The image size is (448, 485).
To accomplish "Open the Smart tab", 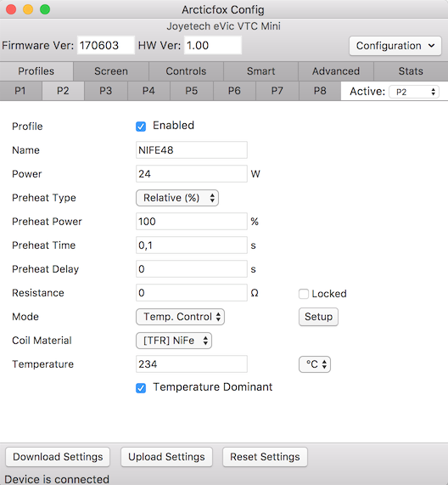I will pos(260,71).
